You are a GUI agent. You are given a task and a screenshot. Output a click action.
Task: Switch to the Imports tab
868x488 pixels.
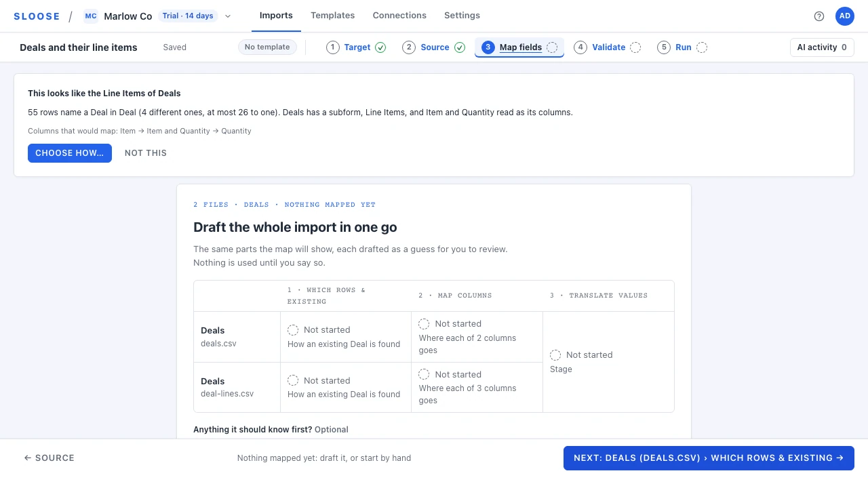click(x=276, y=16)
